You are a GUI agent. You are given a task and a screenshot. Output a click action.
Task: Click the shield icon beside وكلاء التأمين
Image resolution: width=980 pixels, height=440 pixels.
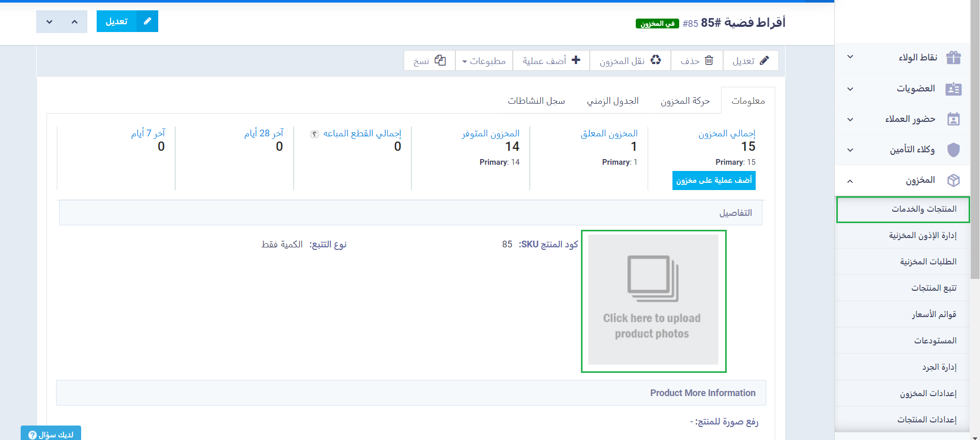click(953, 150)
